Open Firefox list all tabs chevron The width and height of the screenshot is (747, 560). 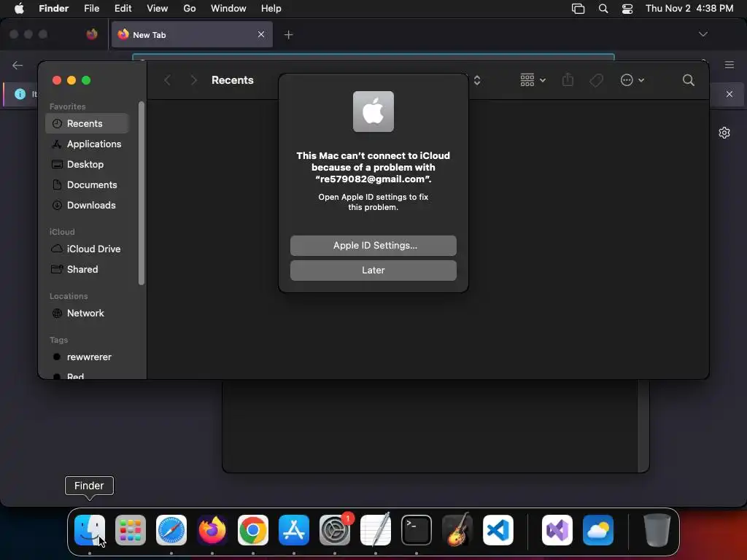pos(703,34)
